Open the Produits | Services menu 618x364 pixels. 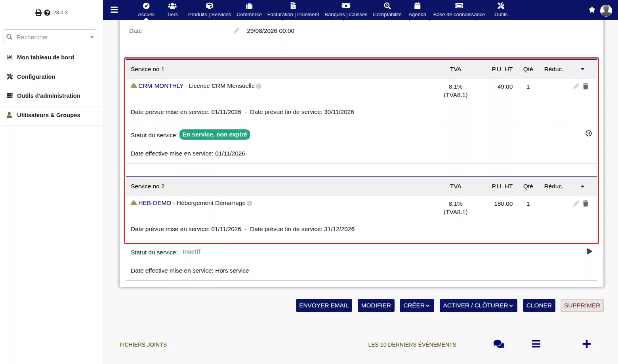tap(210, 10)
